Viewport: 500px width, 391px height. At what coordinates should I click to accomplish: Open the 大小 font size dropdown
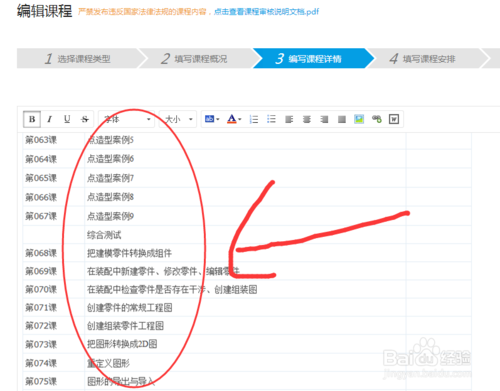(178, 119)
